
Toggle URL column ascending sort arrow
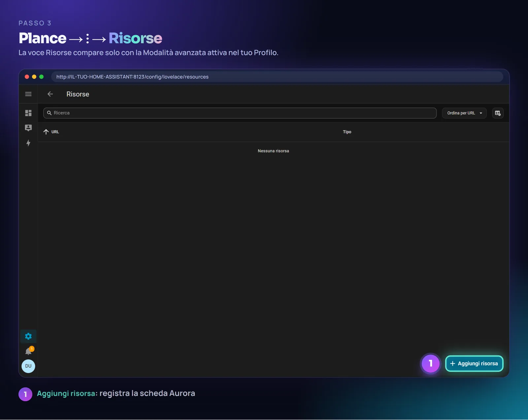pos(46,132)
